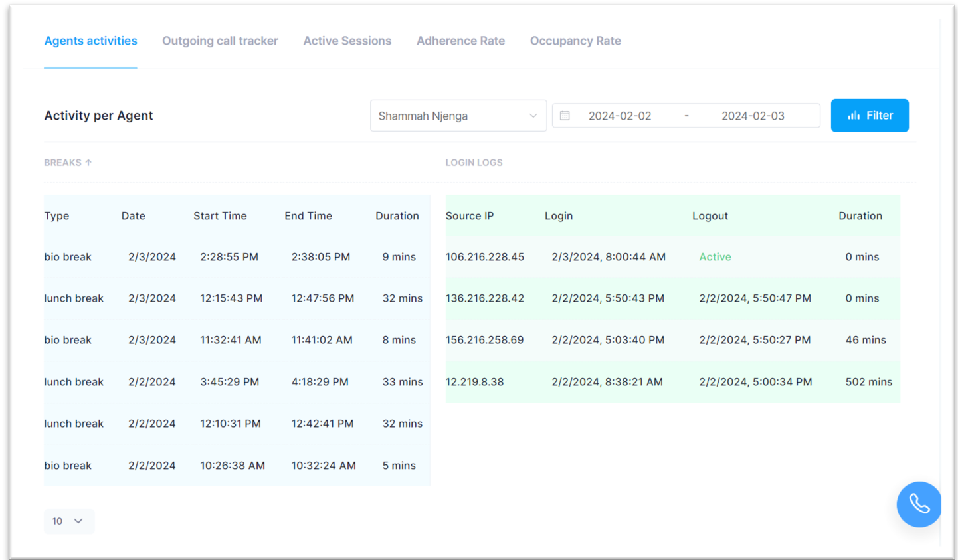Click login time 2/2/2024, 5:03:40 PM

[608, 340]
